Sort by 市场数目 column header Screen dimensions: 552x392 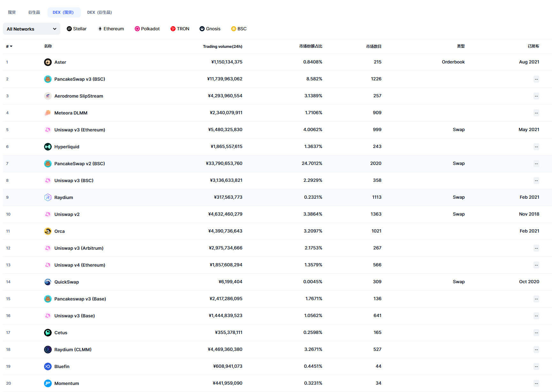374,46
